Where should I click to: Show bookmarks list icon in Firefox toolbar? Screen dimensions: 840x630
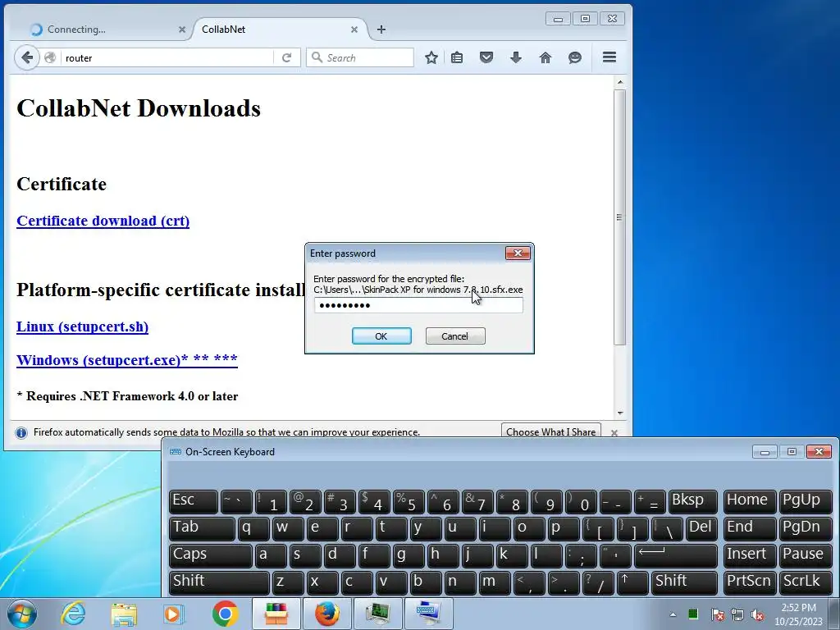coord(457,57)
